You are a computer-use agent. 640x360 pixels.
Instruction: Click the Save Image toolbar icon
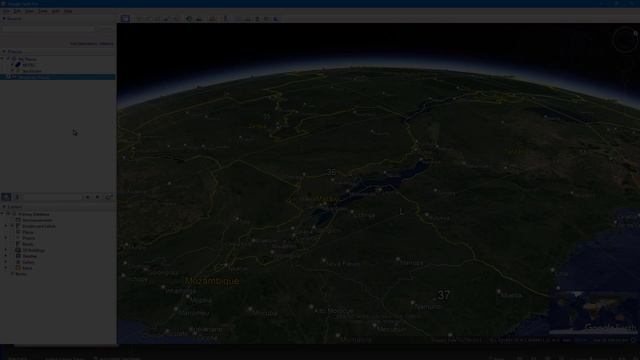pyautogui.click(x=257, y=19)
